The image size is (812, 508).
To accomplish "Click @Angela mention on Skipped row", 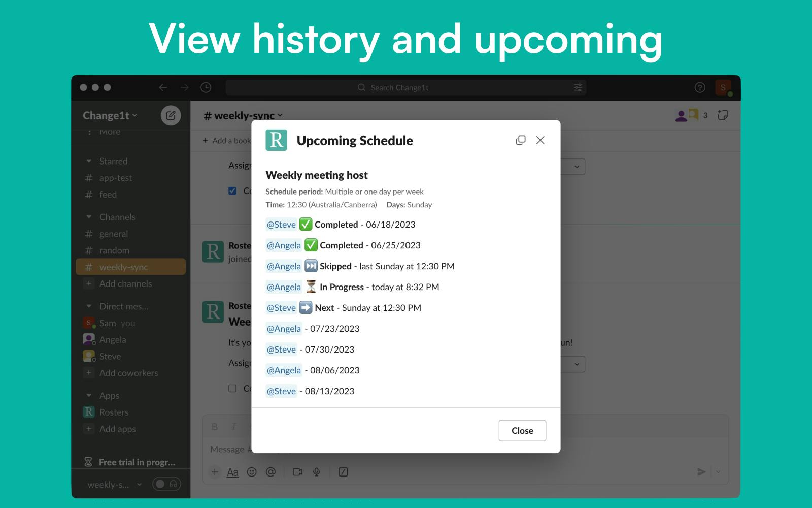I will (284, 266).
